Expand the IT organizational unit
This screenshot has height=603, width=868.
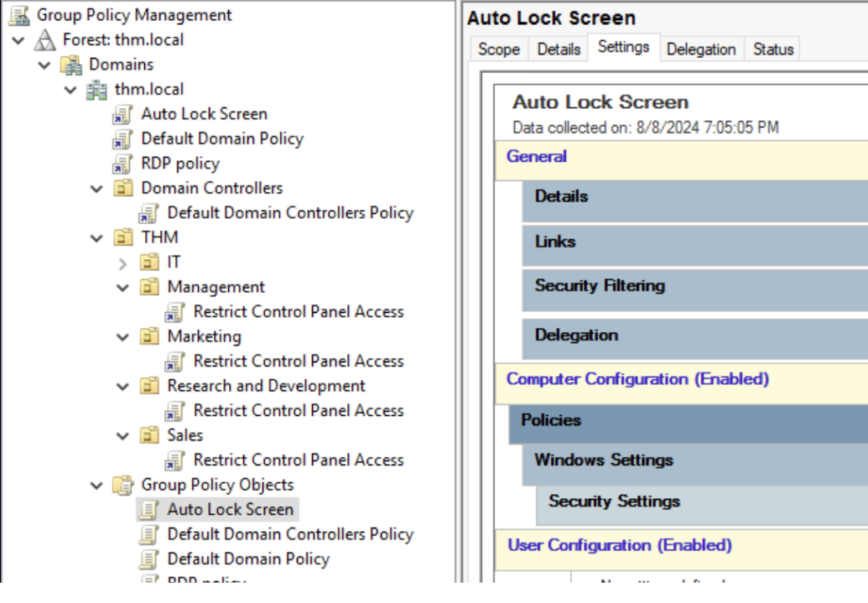(x=123, y=263)
